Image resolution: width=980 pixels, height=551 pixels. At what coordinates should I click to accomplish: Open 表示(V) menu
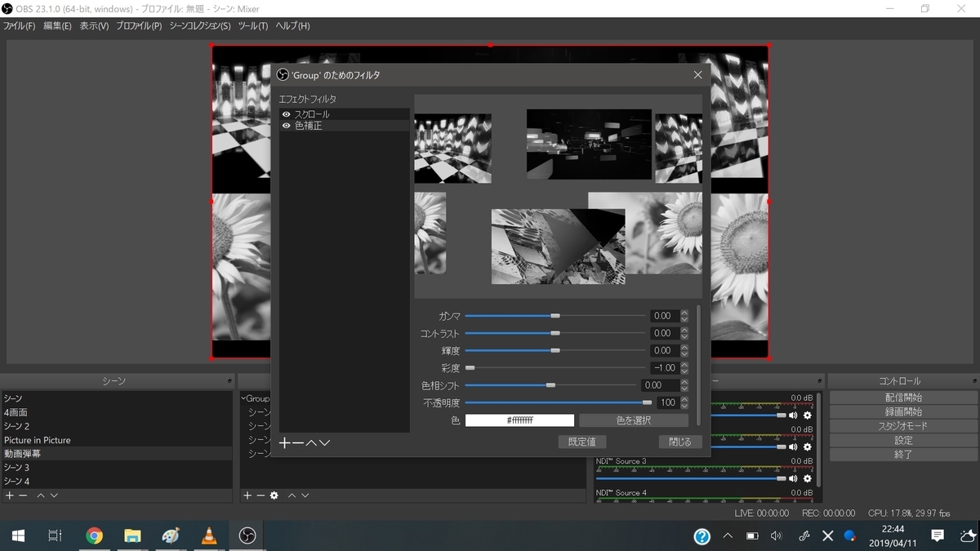(94, 26)
